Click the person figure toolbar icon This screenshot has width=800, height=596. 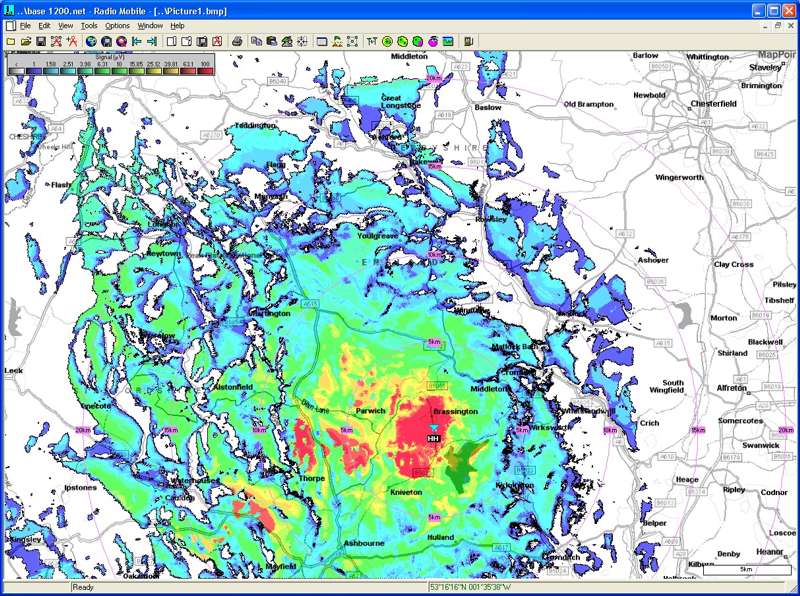(337, 41)
